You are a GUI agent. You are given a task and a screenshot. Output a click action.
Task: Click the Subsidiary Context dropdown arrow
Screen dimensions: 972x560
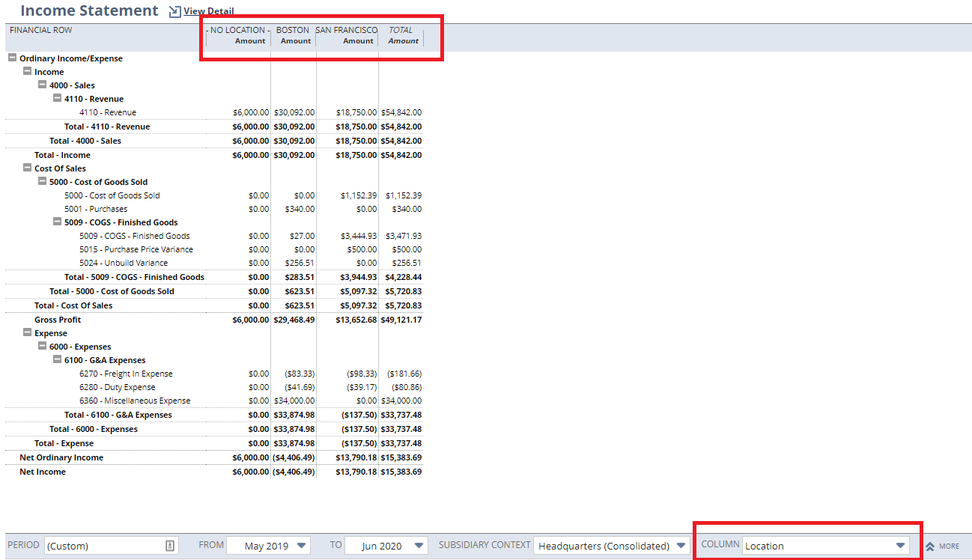[x=680, y=545]
